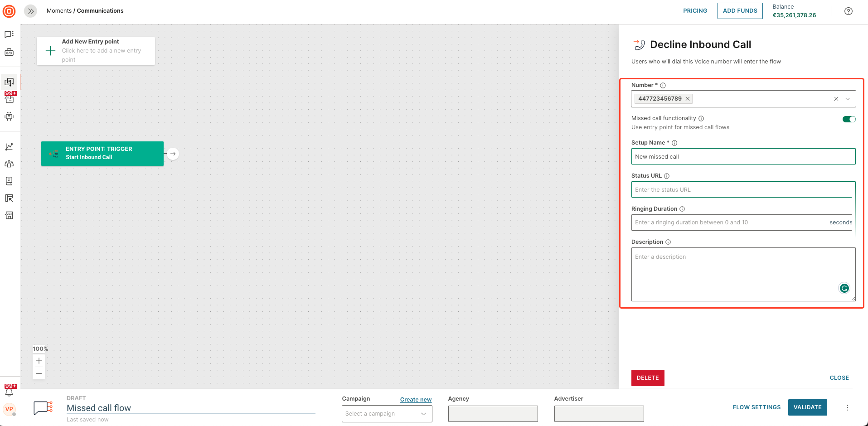Viewport: 868px width, 426px height.
Task: Zoom in the canvas with plus button
Action: pos(39,361)
